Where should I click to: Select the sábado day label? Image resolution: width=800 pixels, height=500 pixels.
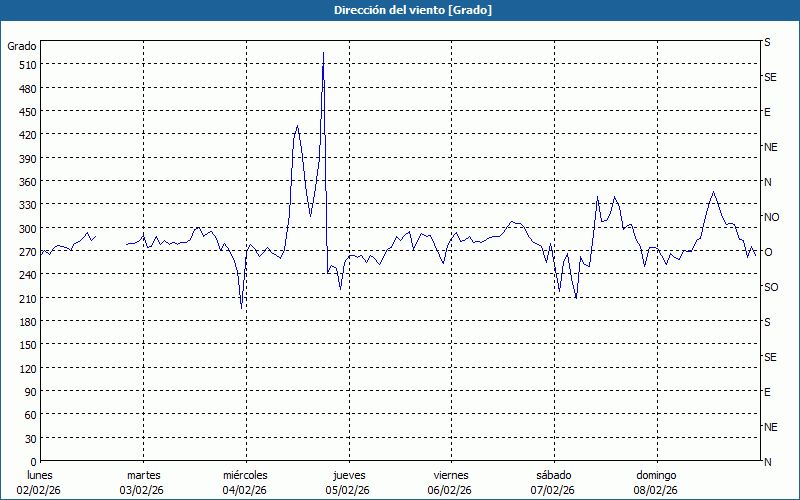[x=553, y=475]
